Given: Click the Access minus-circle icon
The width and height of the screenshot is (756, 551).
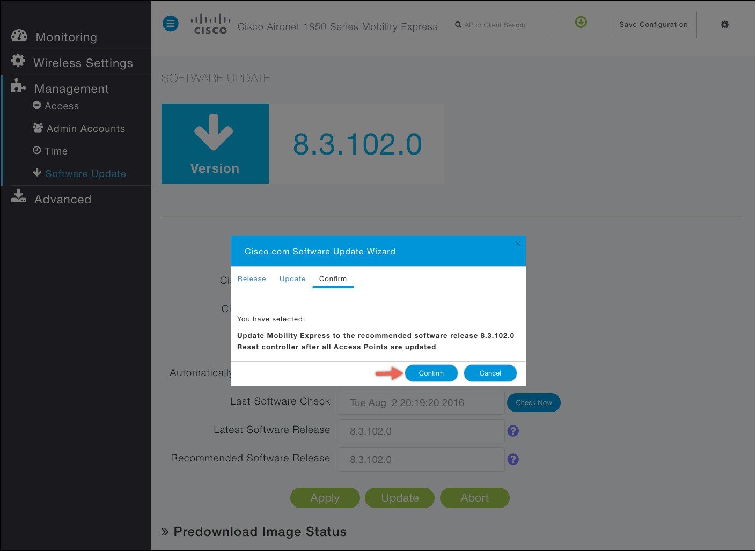Looking at the screenshot, I should 37,105.
